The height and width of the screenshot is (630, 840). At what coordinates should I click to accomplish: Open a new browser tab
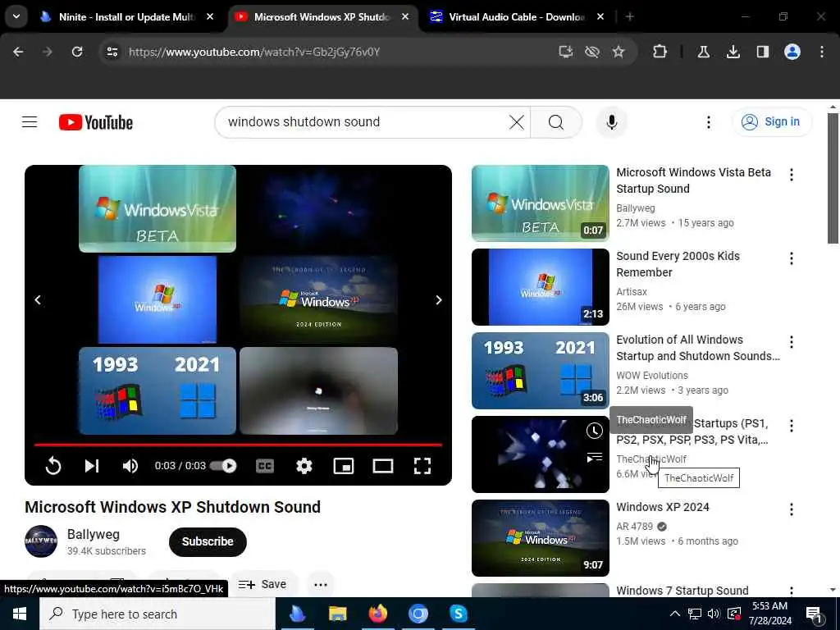tap(629, 17)
